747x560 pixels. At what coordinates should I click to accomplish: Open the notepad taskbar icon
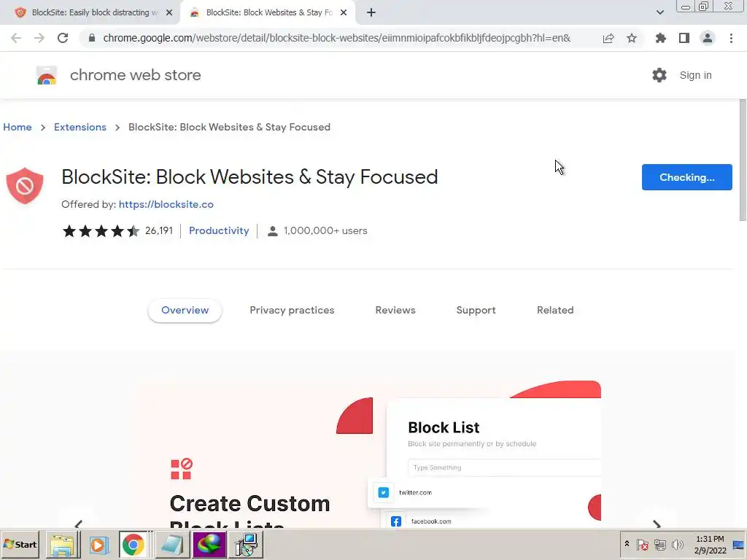(172, 545)
